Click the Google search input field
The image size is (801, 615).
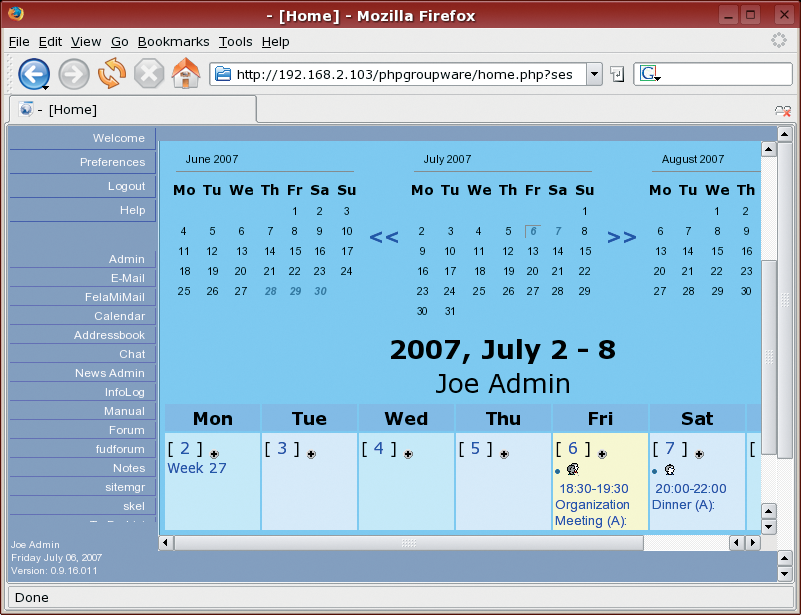[x=725, y=74]
